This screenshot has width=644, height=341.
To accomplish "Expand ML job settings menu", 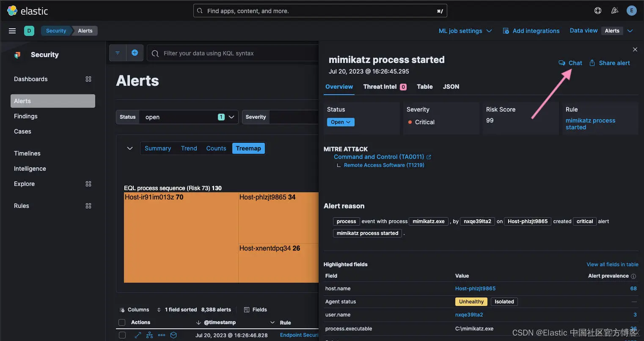I will (x=465, y=31).
